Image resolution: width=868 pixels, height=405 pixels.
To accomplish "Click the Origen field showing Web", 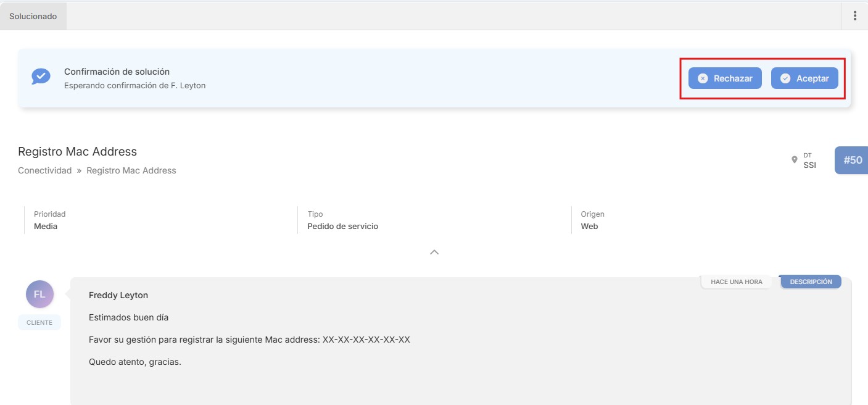I will pyautogui.click(x=589, y=227).
